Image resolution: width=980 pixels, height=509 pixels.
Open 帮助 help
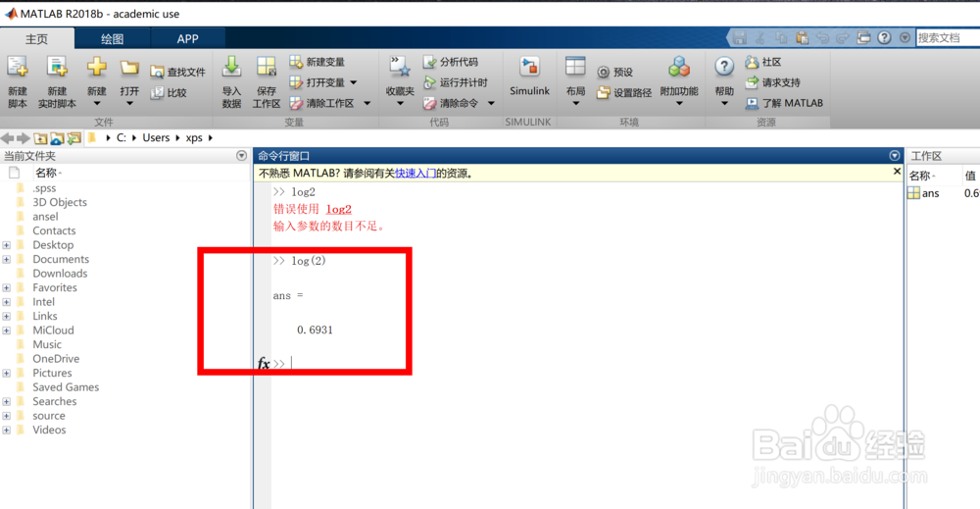[x=724, y=82]
